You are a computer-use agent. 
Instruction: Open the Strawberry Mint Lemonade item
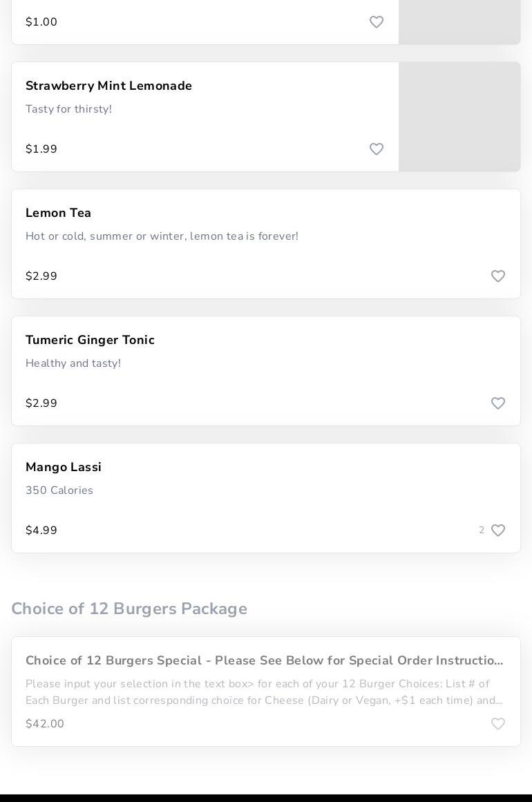click(x=108, y=86)
